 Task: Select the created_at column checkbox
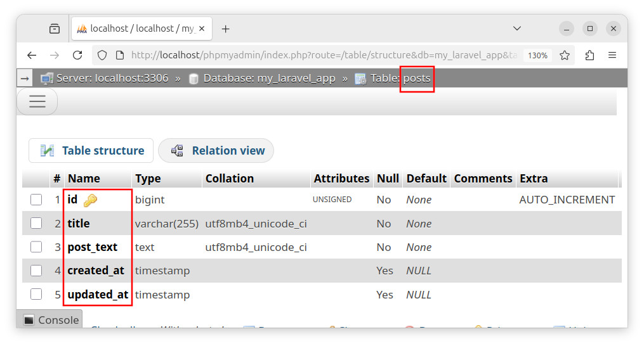36,271
